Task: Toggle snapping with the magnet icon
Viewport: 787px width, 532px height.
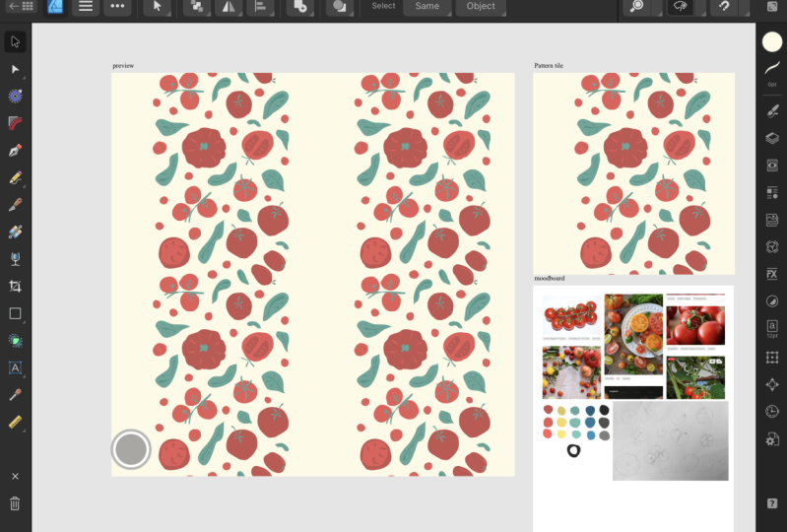Action: pyautogui.click(x=724, y=7)
